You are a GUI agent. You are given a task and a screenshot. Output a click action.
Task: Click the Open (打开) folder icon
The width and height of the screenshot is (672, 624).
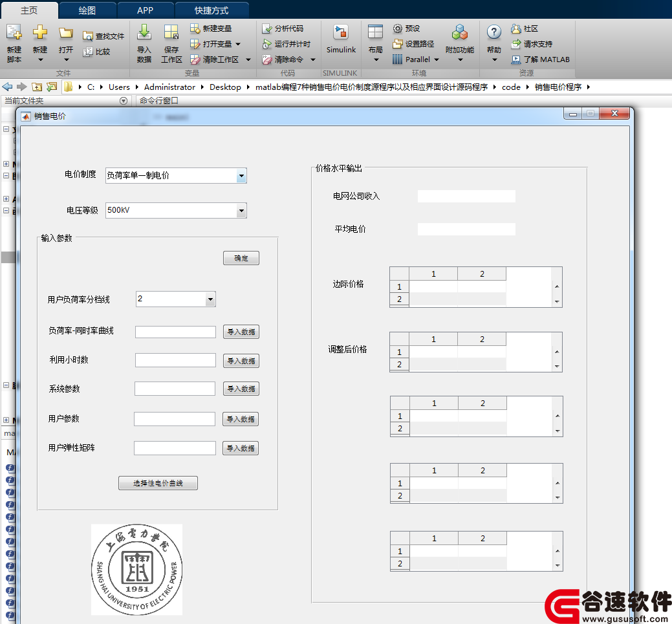65,32
